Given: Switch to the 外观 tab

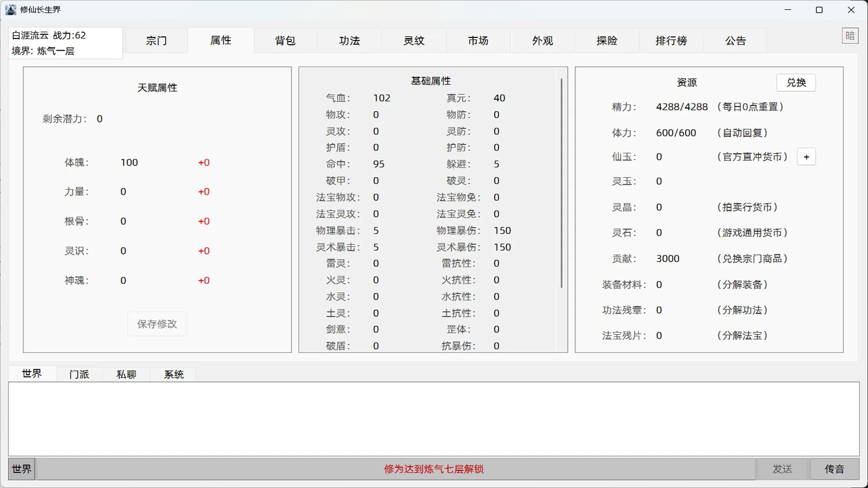Looking at the screenshot, I should [542, 41].
